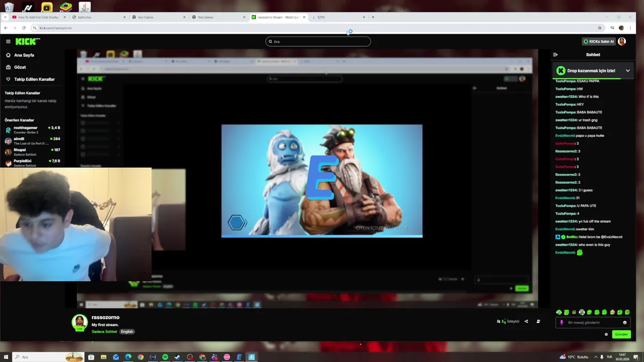
Task: Open Spotify from the taskbar
Action: 165,357
